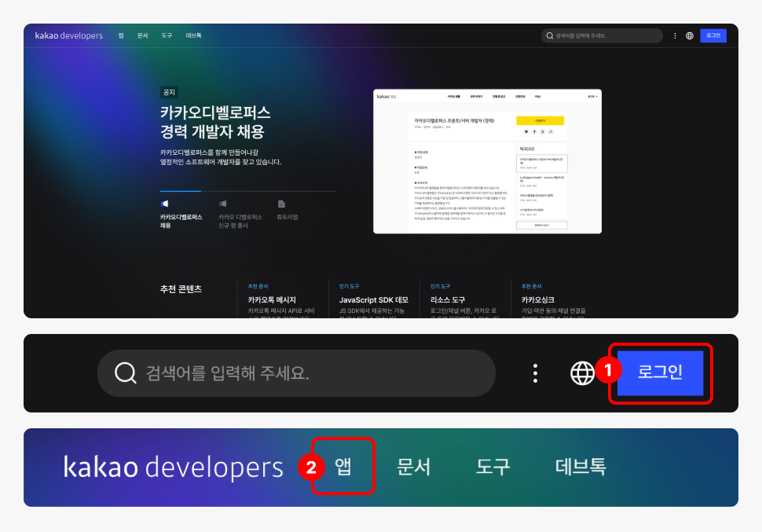
Task: Click the document icon above 튜토리얼
Action: click(281, 204)
